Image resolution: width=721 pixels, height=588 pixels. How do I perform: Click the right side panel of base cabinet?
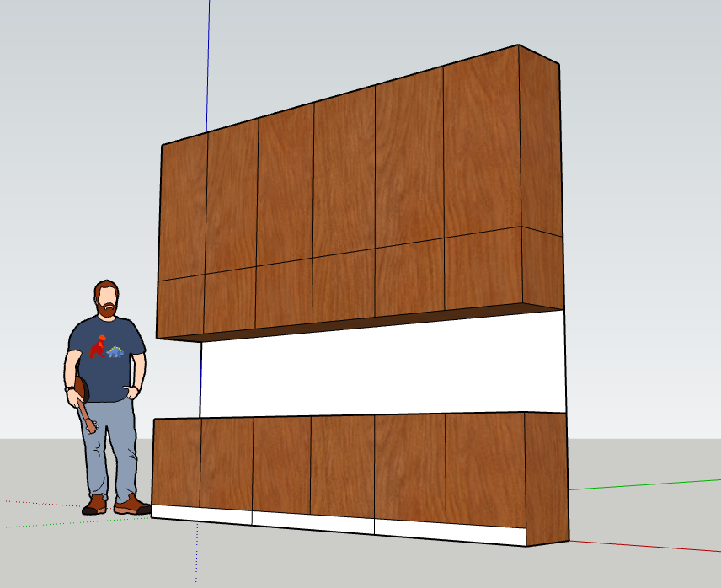pos(546,472)
